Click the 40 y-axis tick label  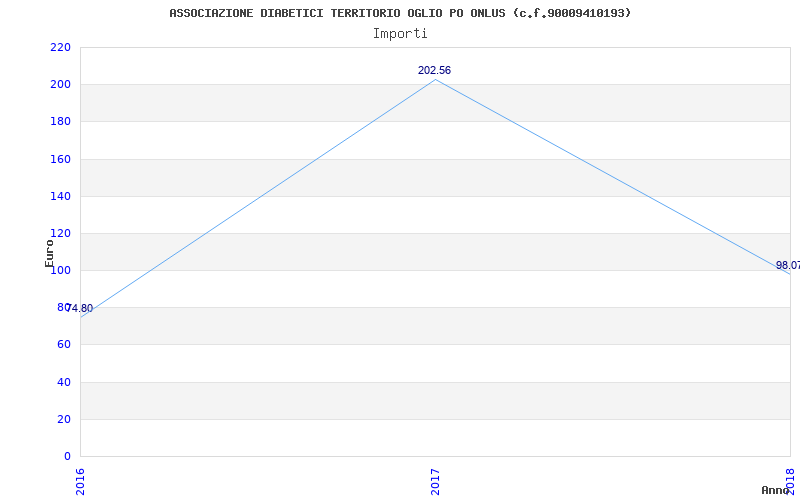pos(64,382)
